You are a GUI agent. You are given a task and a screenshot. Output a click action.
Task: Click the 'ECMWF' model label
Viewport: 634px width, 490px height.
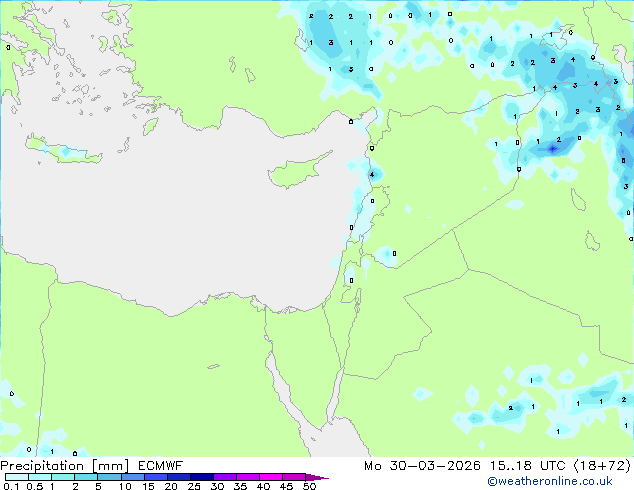161,466
